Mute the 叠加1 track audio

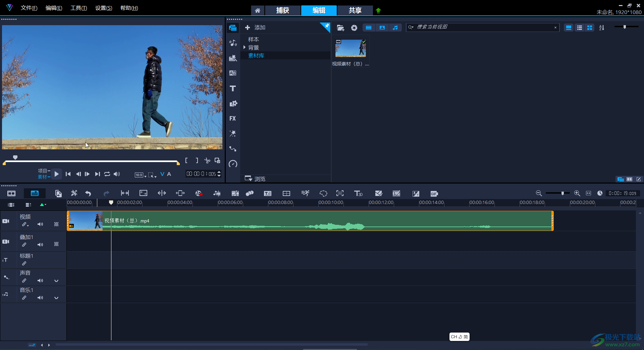click(40, 245)
